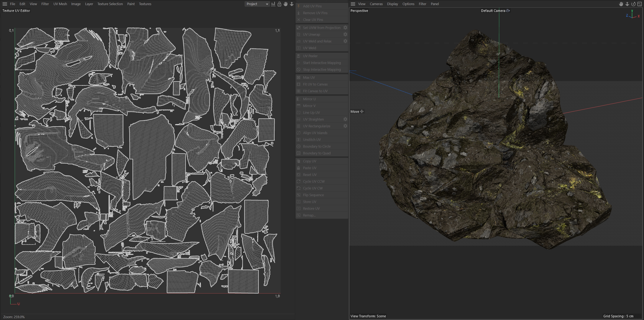644x320 pixels.
Task: Click the UV editor zoom arrows icon
Action: [291, 4]
